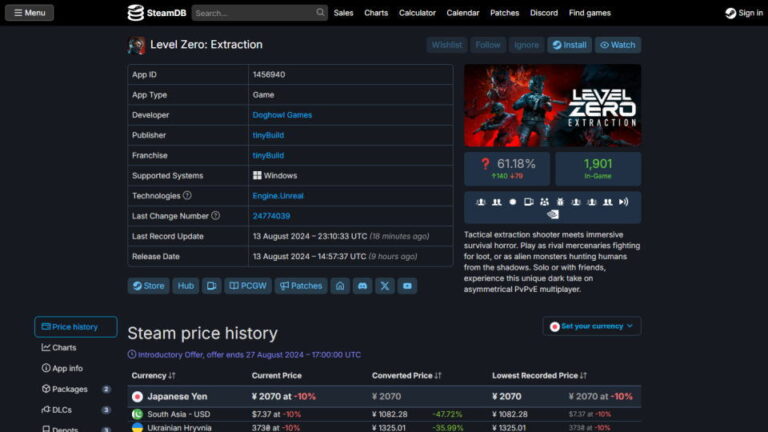Toggle the Wishlist button
This screenshot has width=768, height=432.
tap(446, 45)
